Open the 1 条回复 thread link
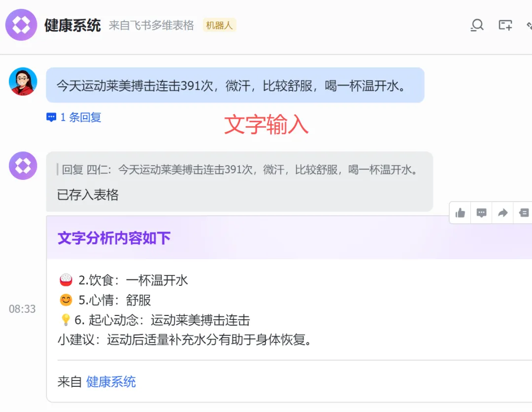The height and width of the screenshot is (412, 532). point(74,117)
